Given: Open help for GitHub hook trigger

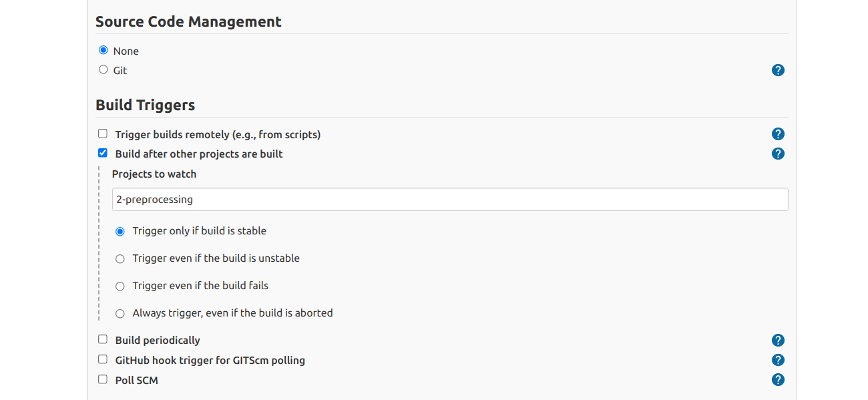Looking at the screenshot, I should [x=778, y=360].
